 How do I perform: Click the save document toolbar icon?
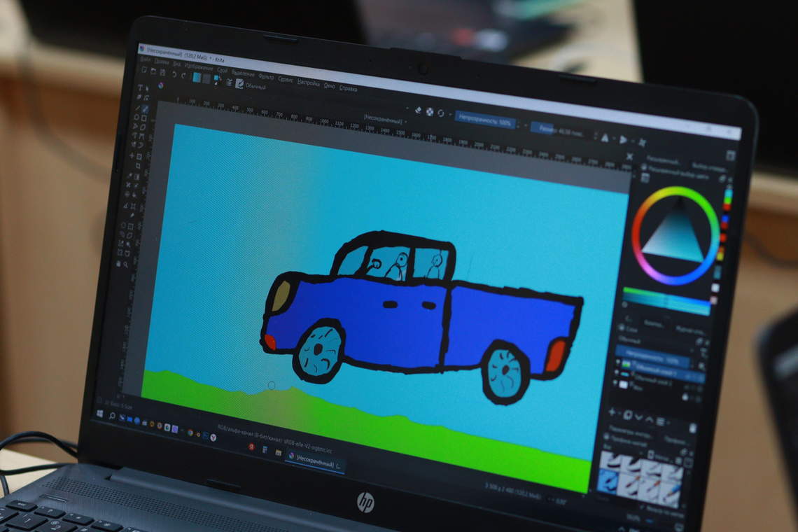coord(162,73)
